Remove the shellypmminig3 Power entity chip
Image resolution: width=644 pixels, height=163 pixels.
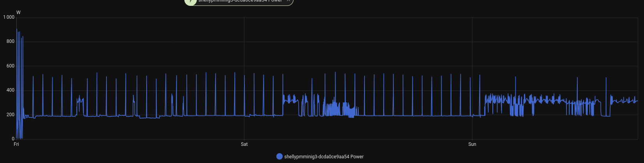coord(288,1)
